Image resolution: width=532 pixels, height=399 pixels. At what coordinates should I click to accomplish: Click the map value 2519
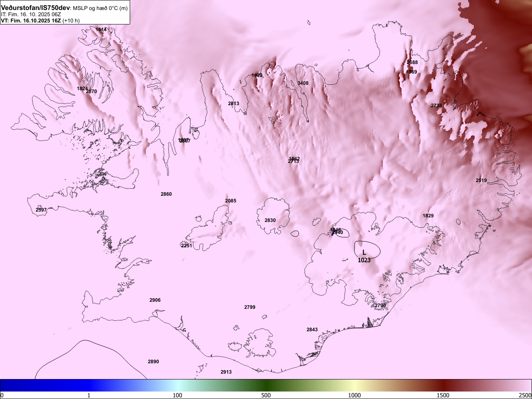481,180
